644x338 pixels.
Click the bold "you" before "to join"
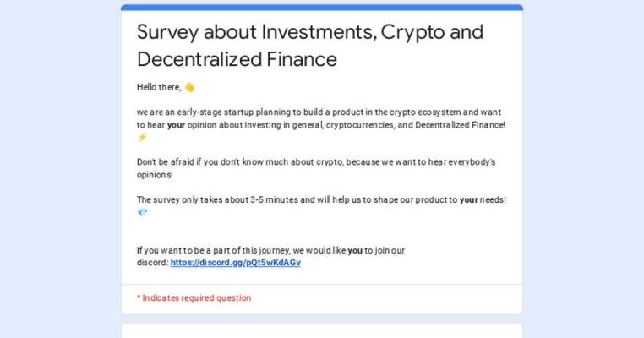(355, 251)
